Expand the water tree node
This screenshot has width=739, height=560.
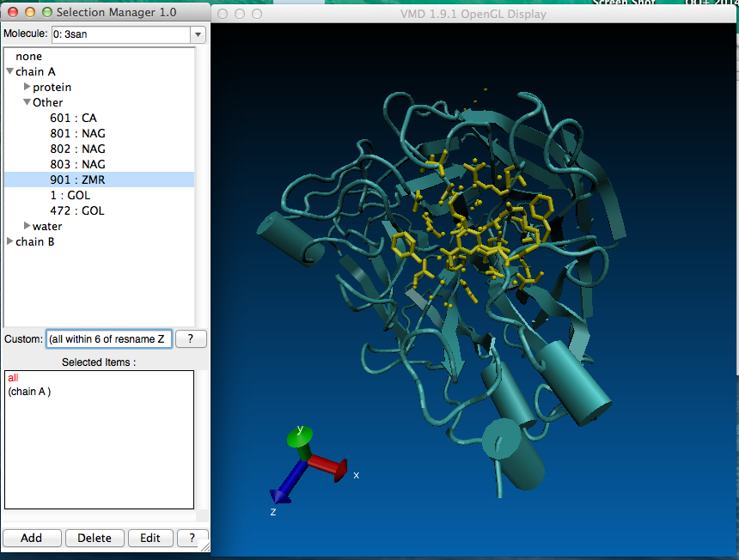[x=27, y=227]
